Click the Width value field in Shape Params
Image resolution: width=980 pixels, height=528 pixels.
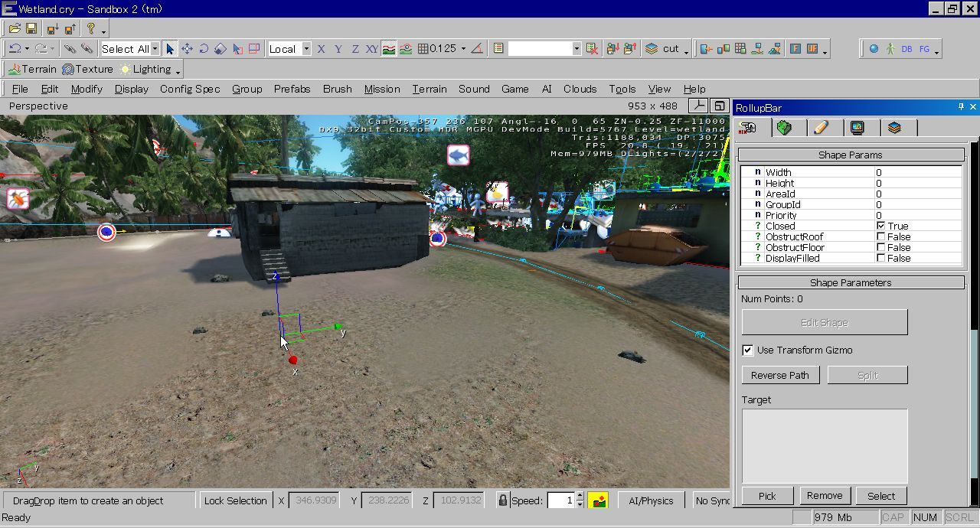coord(918,172)
